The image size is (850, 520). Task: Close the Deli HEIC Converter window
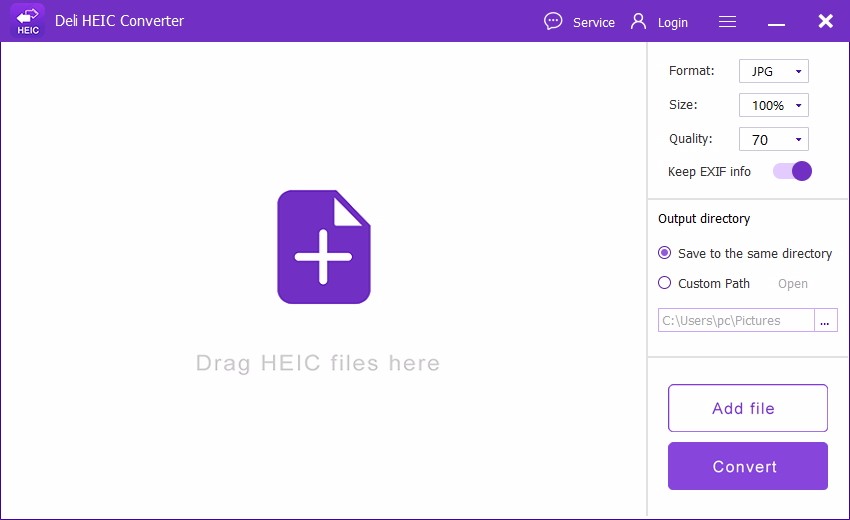[x=826, y=21]
